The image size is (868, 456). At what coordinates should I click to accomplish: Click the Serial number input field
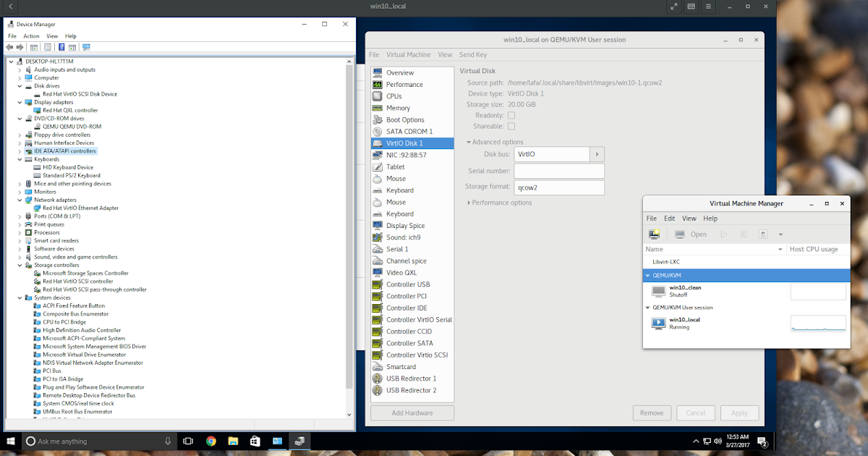[x=558, y=171]
